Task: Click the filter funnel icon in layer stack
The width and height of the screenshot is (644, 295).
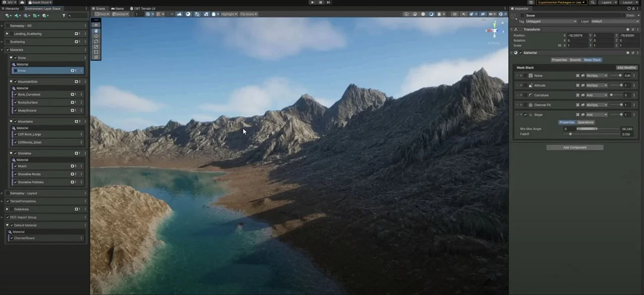Action: coord(64,16)
